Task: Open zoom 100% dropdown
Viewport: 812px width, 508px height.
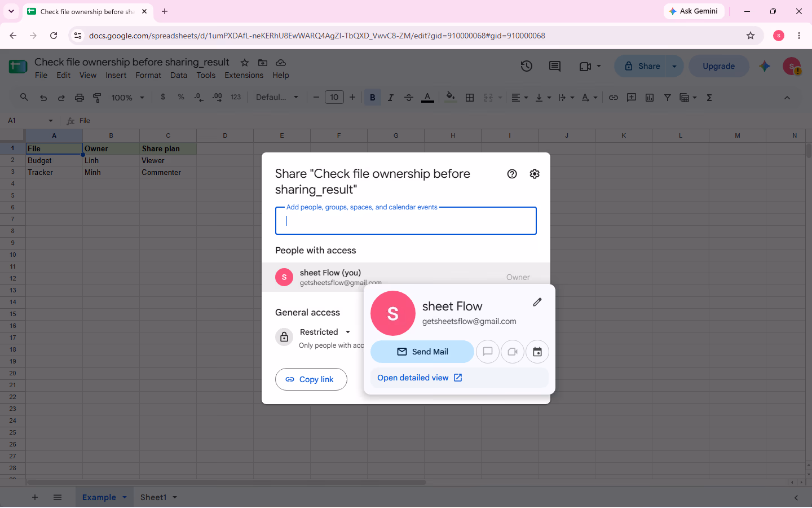Action: click(128, 98)
